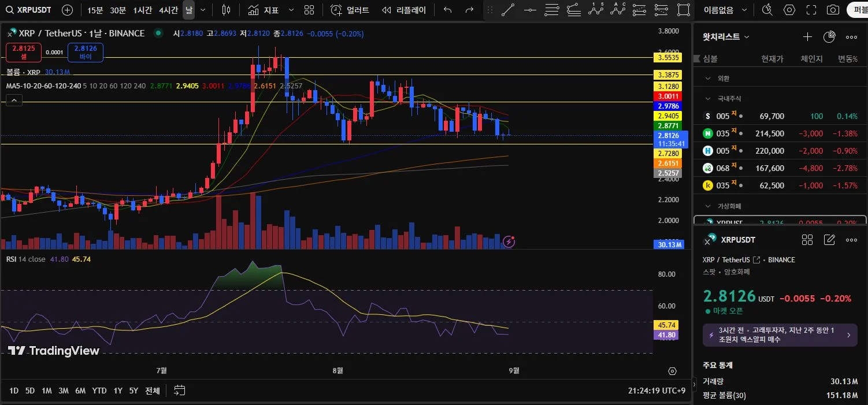Select the 전체 all date range
The image size is (868, 405).
pyautogui.click(x=153, y=391)
